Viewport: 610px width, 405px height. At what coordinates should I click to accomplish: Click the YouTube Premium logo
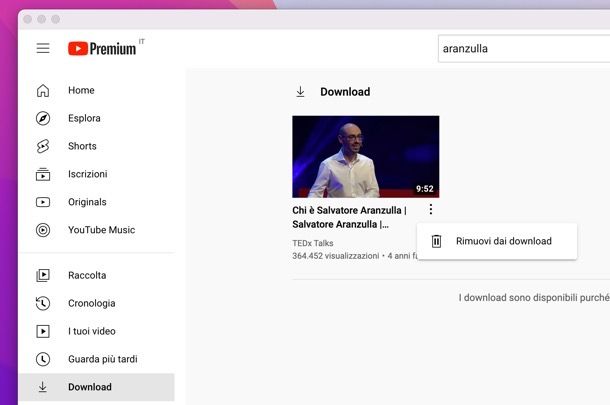pos(102,49)
